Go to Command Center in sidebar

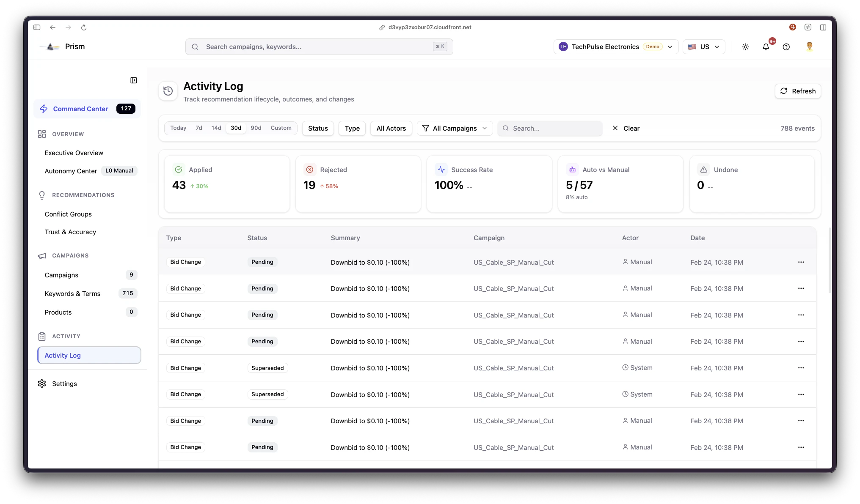pos(80,109)
